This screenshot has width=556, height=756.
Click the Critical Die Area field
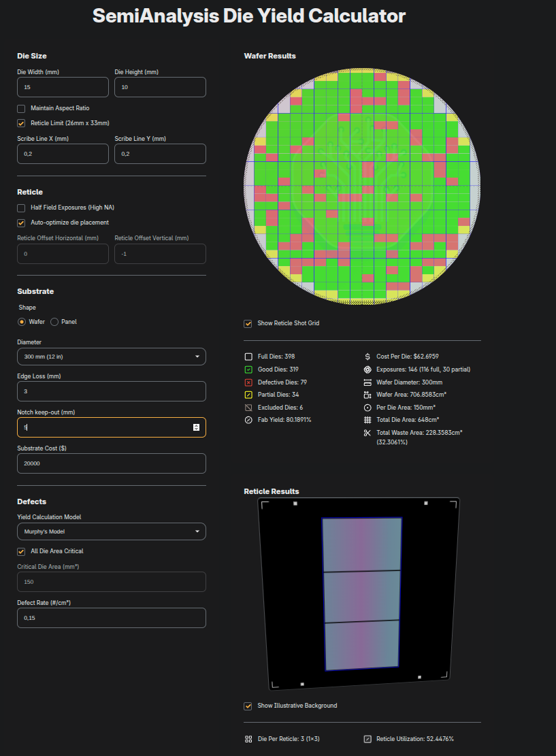point(112,582)
